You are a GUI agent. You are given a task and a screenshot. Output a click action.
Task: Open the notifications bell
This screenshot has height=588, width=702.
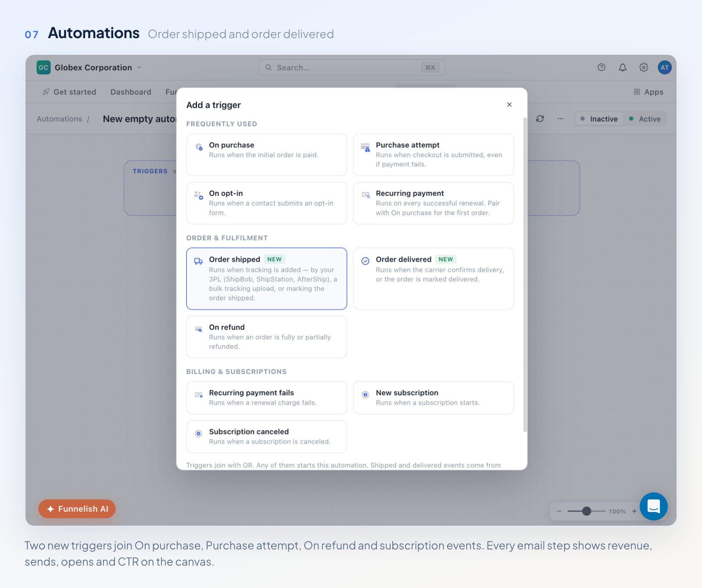pyautogui.click(x=623, y=67)
